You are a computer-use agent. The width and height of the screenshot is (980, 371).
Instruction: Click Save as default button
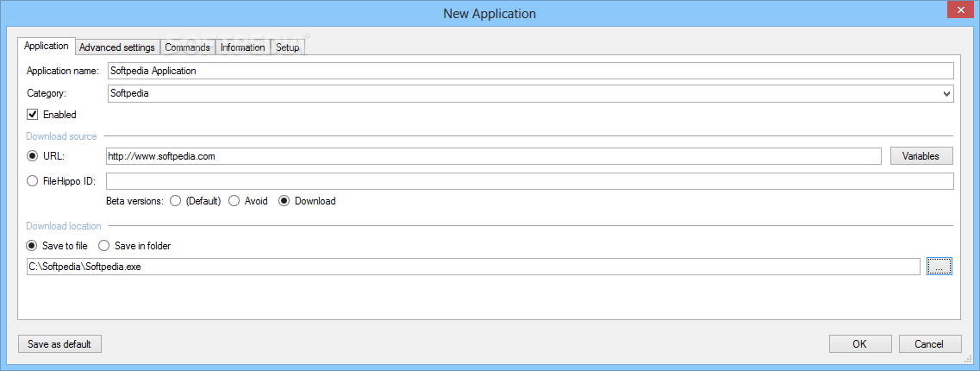pos(59,344)
